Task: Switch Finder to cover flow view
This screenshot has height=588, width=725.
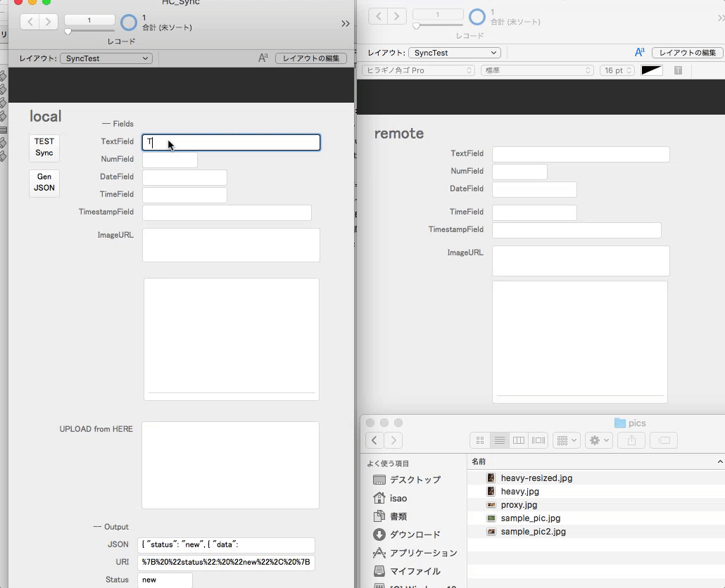Action: (x=538, y=440)
